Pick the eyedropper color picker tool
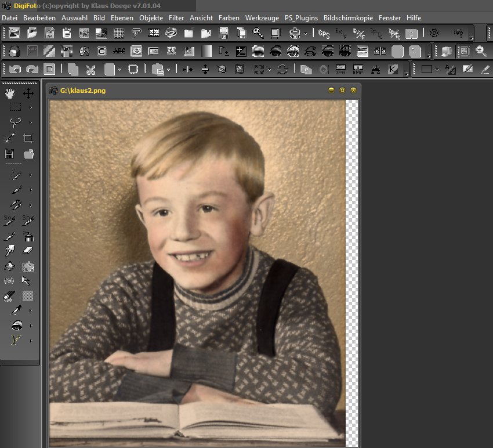Screen dimensions: 493x448 click(x=16, y=311)
